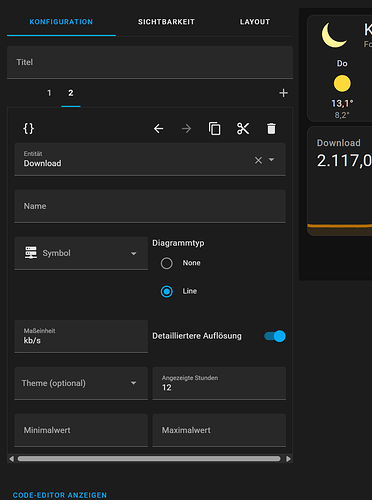Image resolution: width=372 pixels, height=500 pixels.
Task: Expand the Entität dropdown arrow
Action: tap(272, 160)
